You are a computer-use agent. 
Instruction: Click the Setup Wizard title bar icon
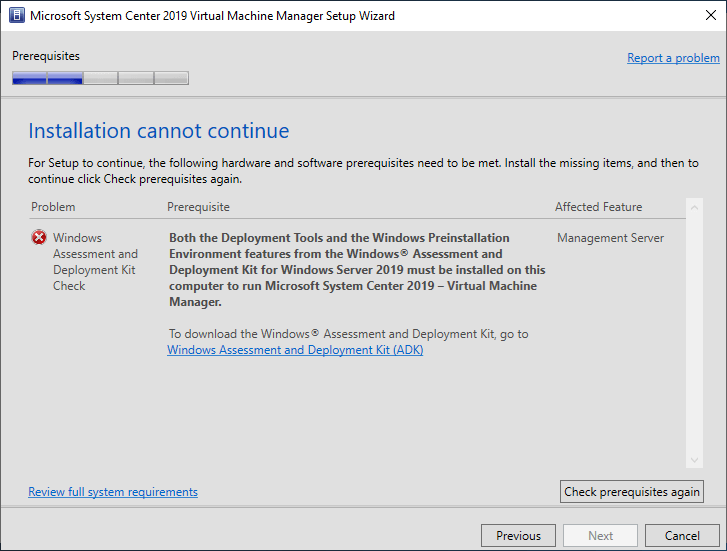[x=17, y=15]
